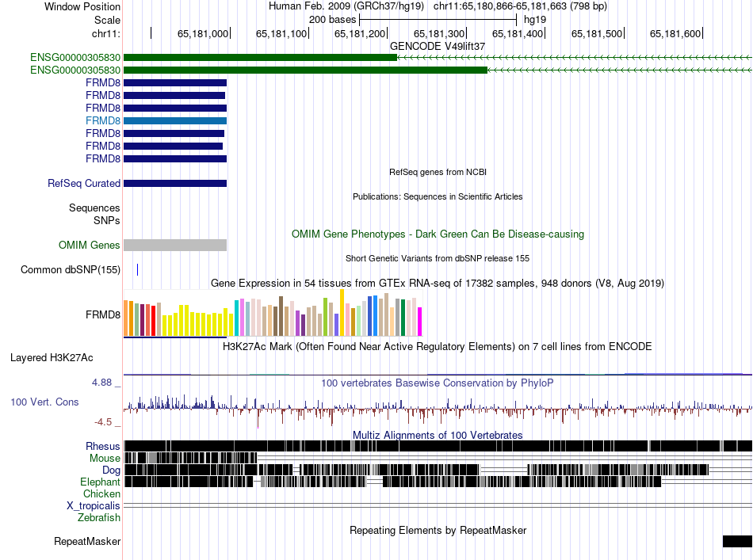753x560 pixels.
Task: Click the chr11:65,180,866-65,181,663 (798 bp) position text
Action: click(520, 6)
